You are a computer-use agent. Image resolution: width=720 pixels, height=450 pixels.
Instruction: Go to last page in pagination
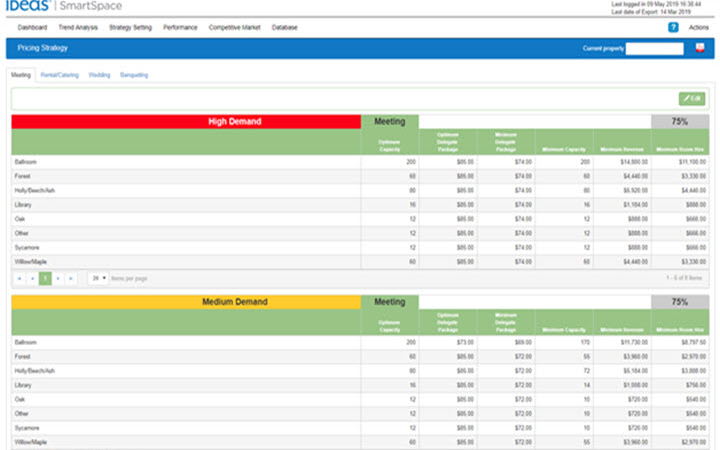click(x=71, y=278)
